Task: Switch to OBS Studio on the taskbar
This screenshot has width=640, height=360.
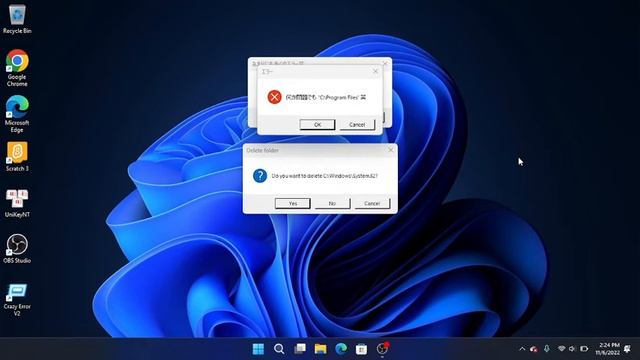Action: [382, 349]
